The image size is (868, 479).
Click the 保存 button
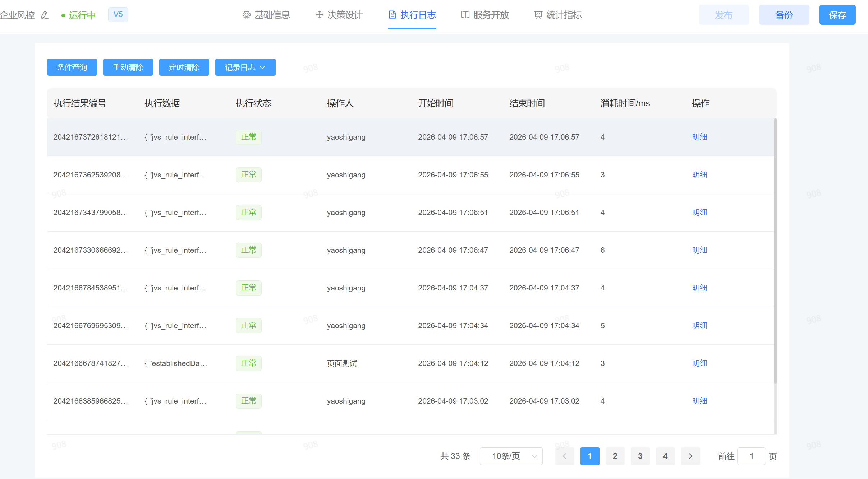837,15
